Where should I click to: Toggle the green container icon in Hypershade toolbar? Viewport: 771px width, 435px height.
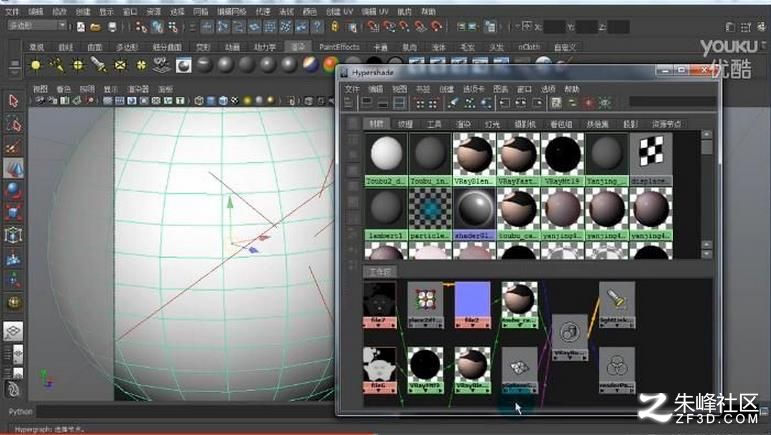[605, 103]
